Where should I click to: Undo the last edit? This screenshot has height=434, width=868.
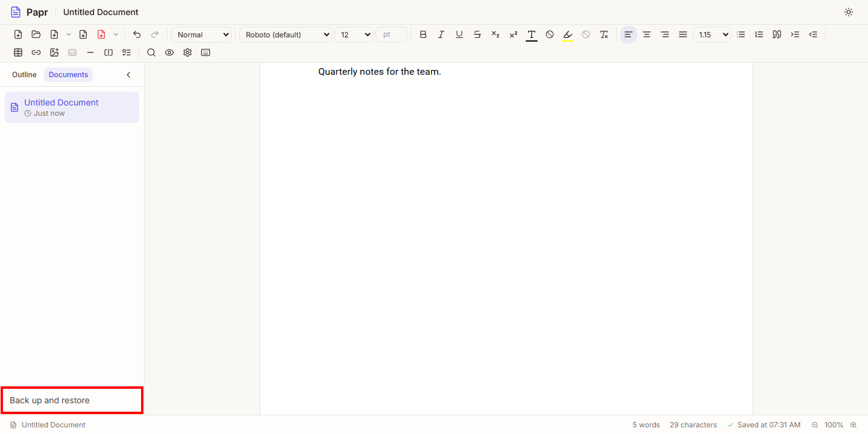click(137, 34)
